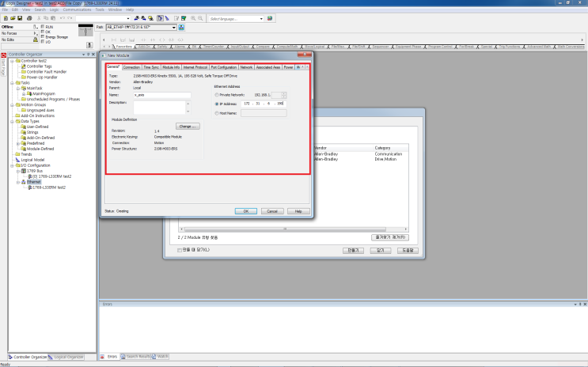Collapse the I/O Configuration tree node
Viewport: 588px width, 367px height.
click(12, 165)
